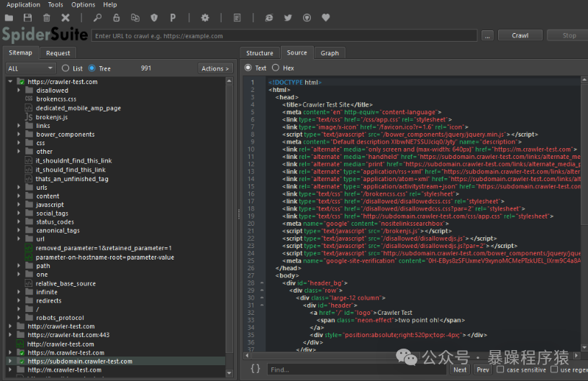Screen dimensions: 588x381
Task: Open the Tools menu
Action: tap(55, 4)
